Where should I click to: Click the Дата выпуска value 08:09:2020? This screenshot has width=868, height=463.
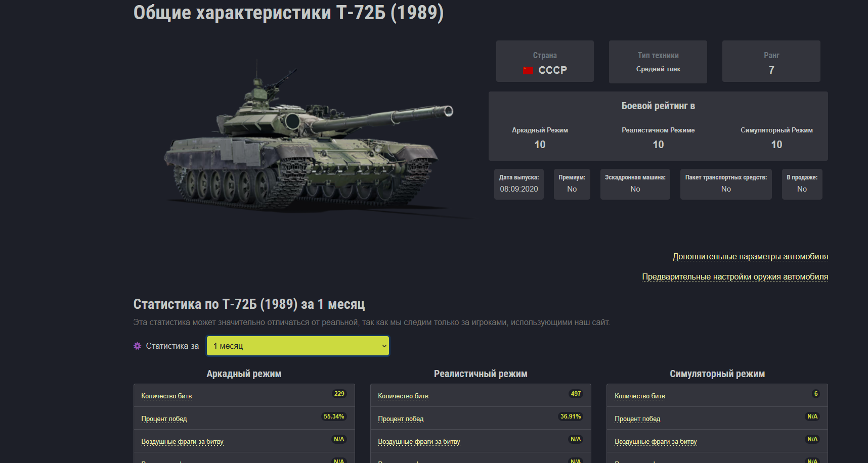[519, 189]
